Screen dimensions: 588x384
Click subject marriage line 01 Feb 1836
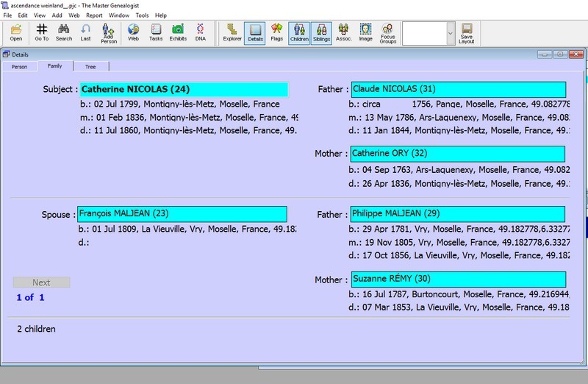pyautogui.click(x=189, y=118)
